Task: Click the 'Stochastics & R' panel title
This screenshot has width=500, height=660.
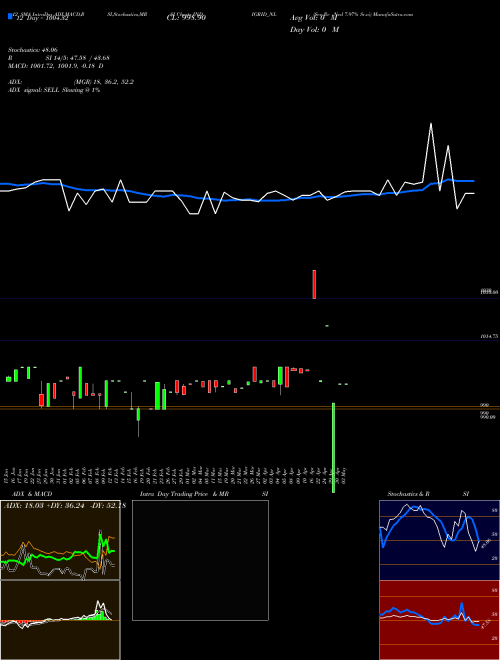Action: point(408,494)
